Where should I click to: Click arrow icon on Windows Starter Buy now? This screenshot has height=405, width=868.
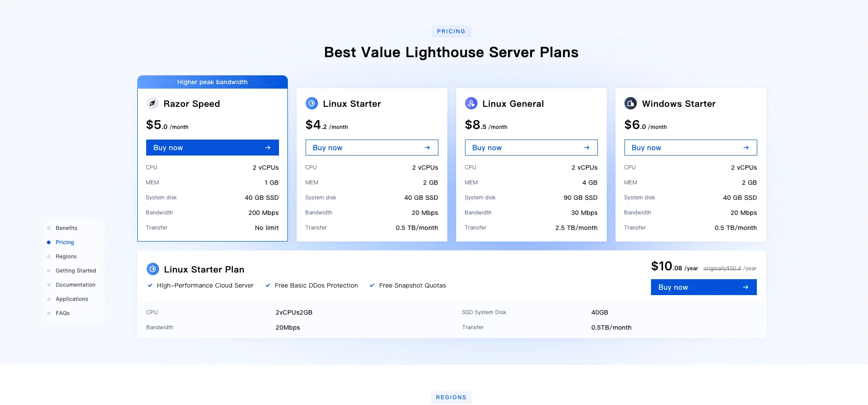click(746, 148)
